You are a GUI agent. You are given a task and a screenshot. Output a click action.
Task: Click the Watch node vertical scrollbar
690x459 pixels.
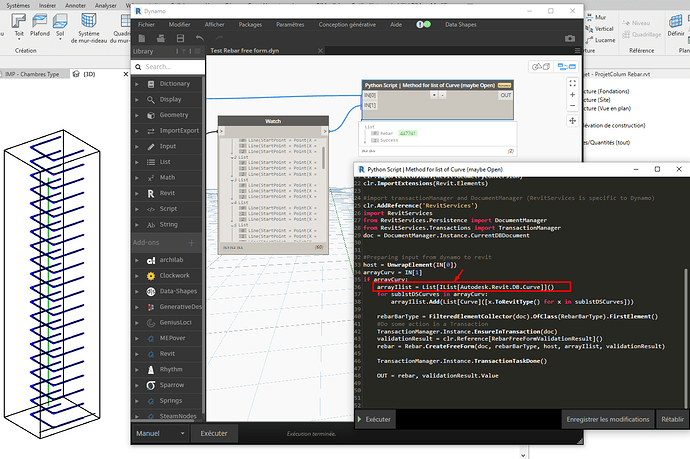[324, 158]
